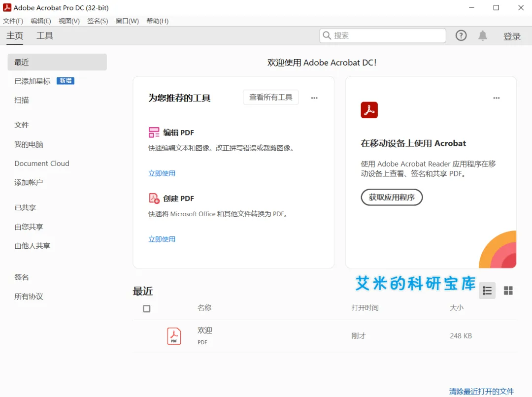Click the search magnifier icon

point(327,35)
